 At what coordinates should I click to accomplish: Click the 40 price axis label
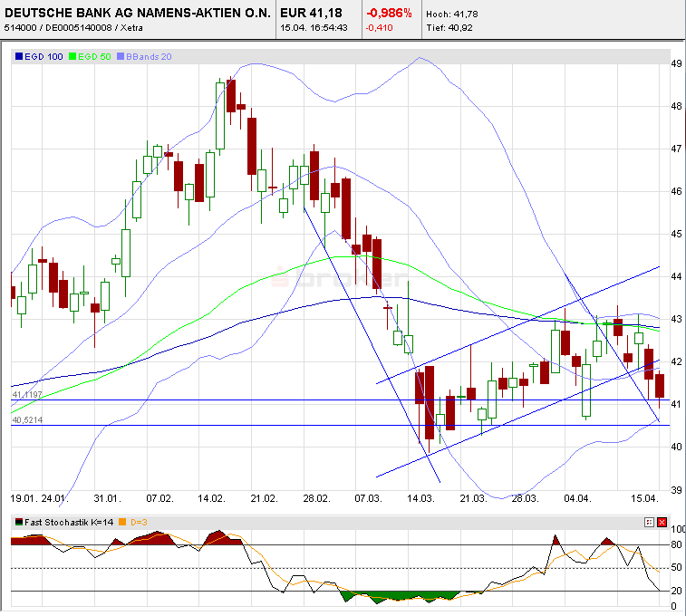(676, 447)
